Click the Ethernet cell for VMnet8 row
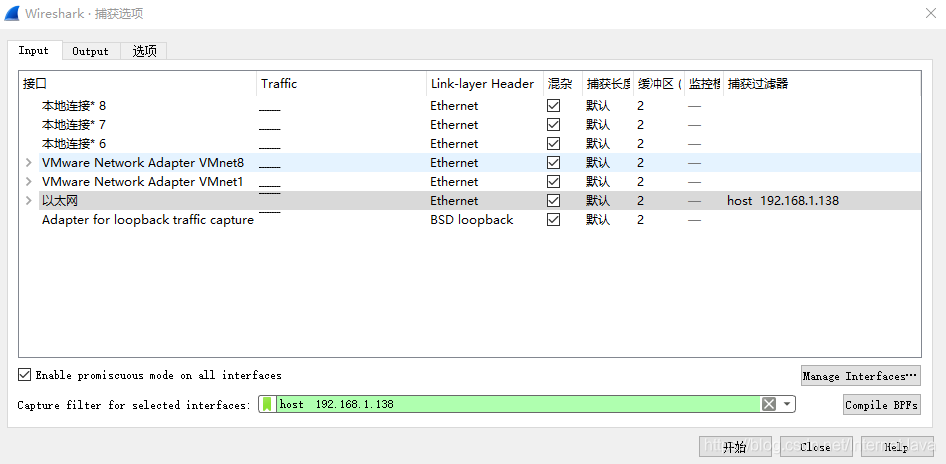 click(x=454, y=162)
